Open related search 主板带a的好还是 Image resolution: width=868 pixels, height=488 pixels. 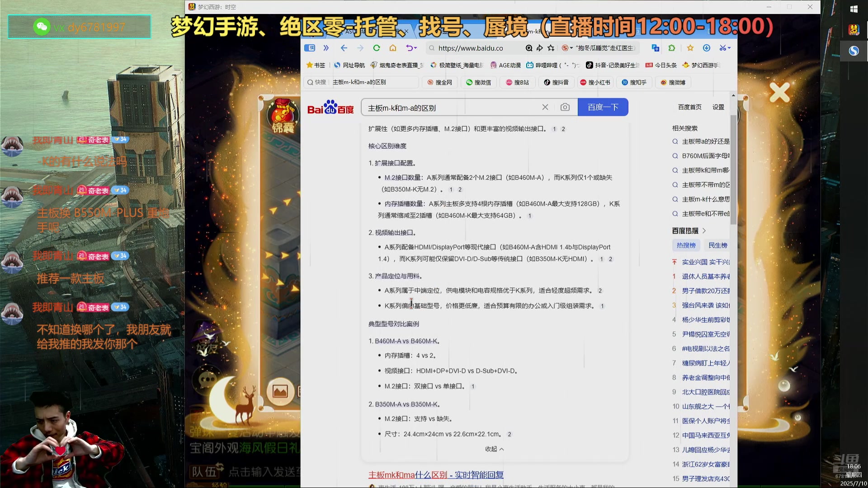705,141
